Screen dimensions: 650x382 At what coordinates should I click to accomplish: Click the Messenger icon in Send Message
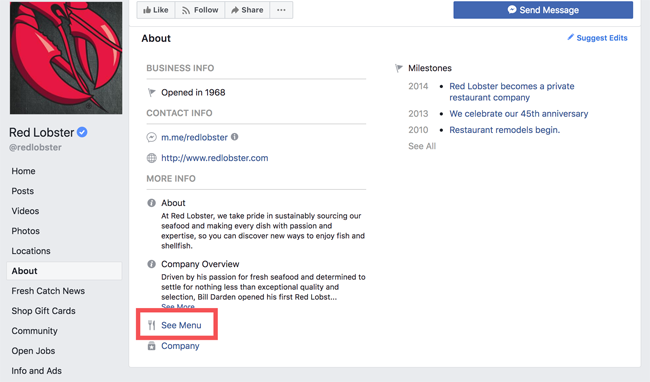(x=512, y=10)
